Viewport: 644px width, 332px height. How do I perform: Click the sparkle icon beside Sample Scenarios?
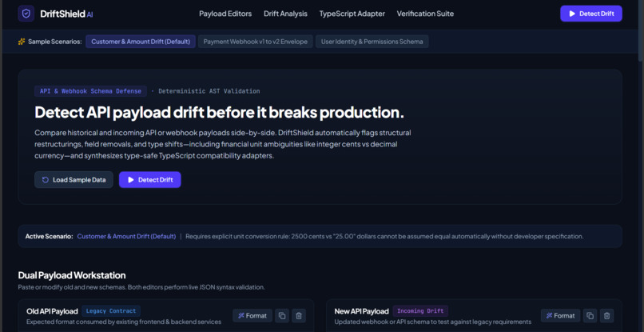(22, 42)
